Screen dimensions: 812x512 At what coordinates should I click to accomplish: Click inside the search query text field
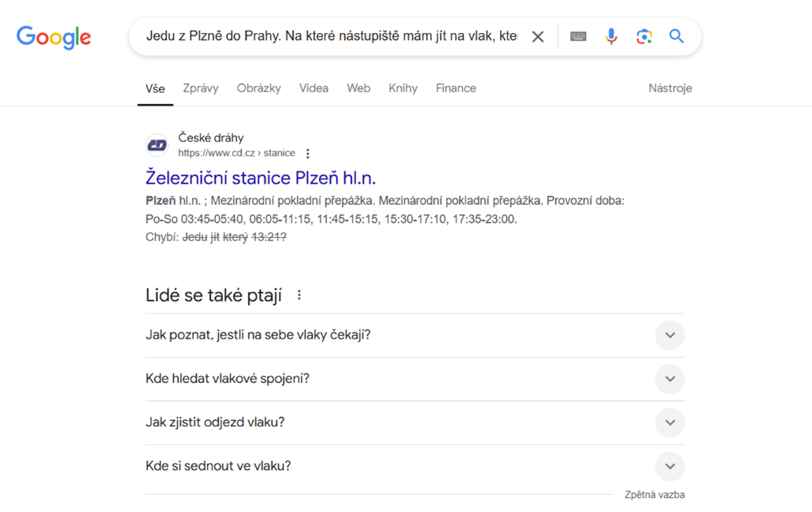click(x=331, y=36)
